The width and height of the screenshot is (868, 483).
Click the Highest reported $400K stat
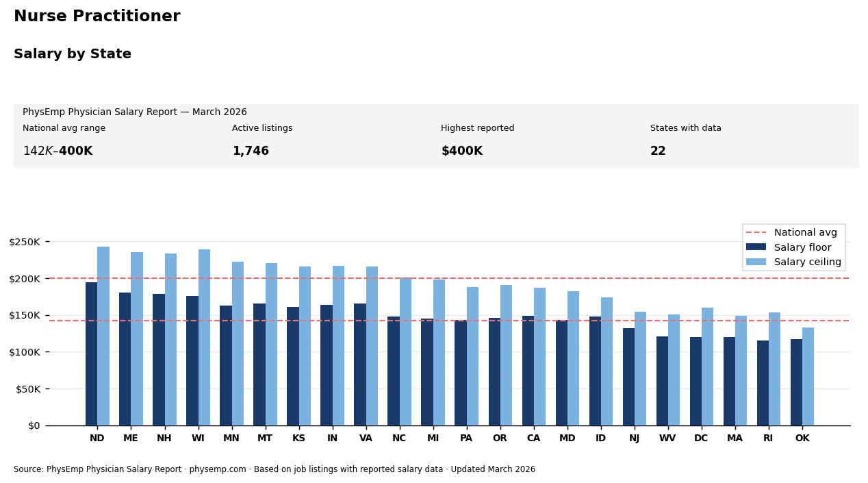(x=462, y=151)
